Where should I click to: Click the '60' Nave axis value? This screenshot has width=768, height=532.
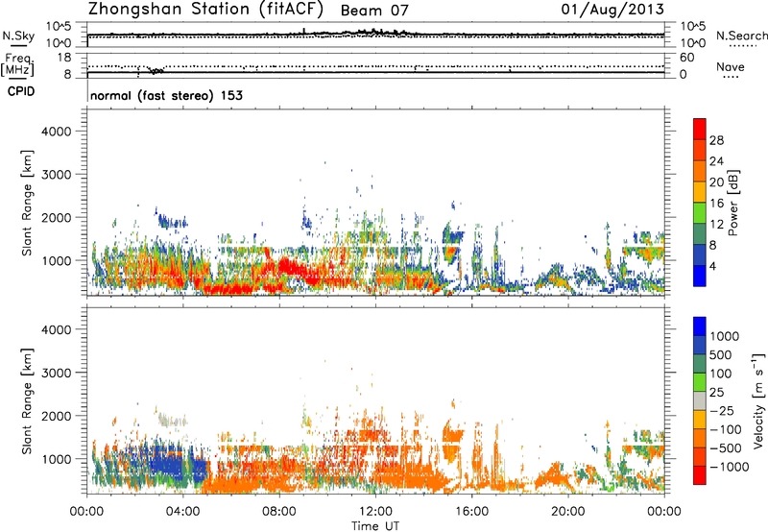[686, 58]
